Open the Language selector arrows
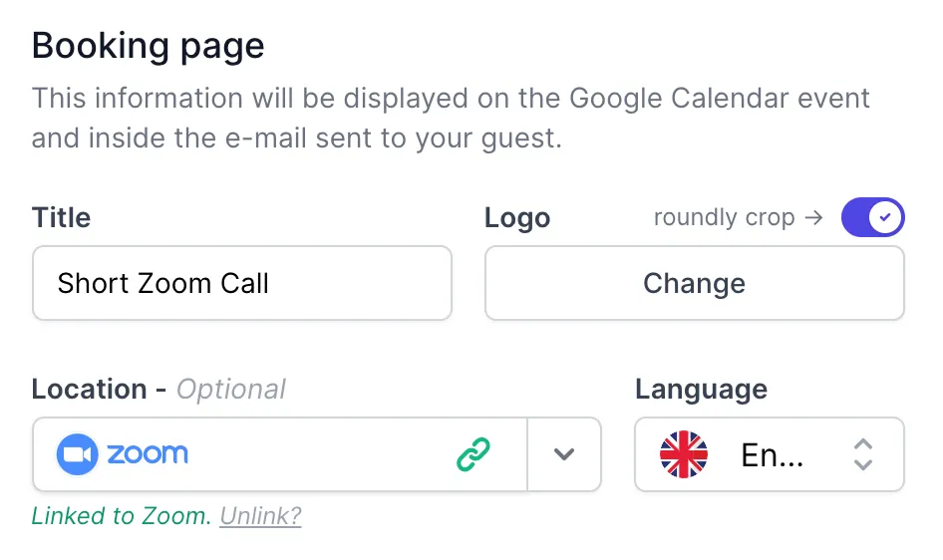This screenshot has height=560, width=943. 863,454
